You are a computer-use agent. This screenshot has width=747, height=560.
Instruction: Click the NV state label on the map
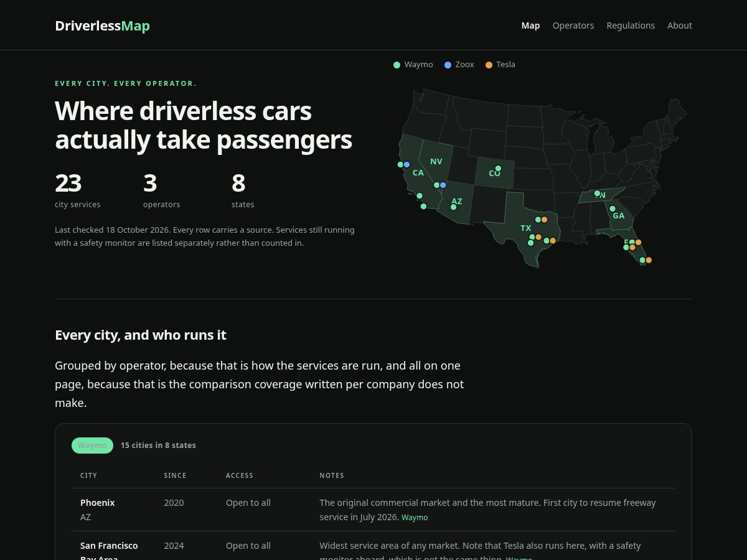point(436,162)
